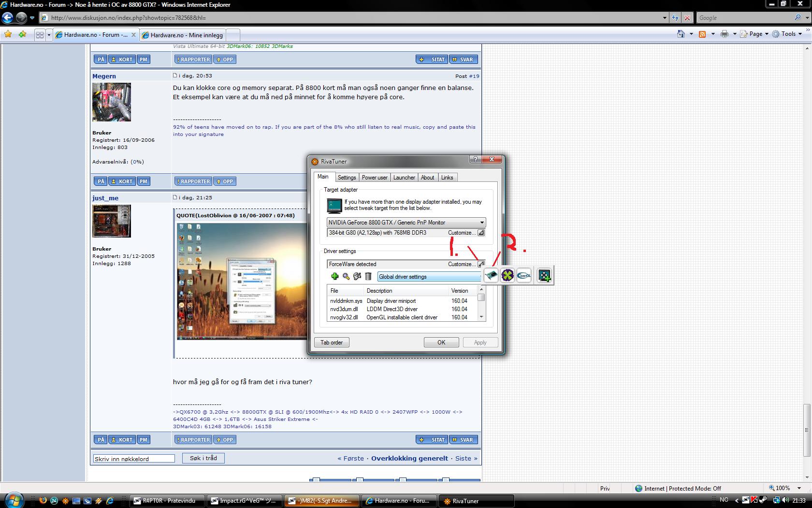Click the Søk i tråd button
Viewport: 812px width, 508px height.
click(x=203, y=458)
